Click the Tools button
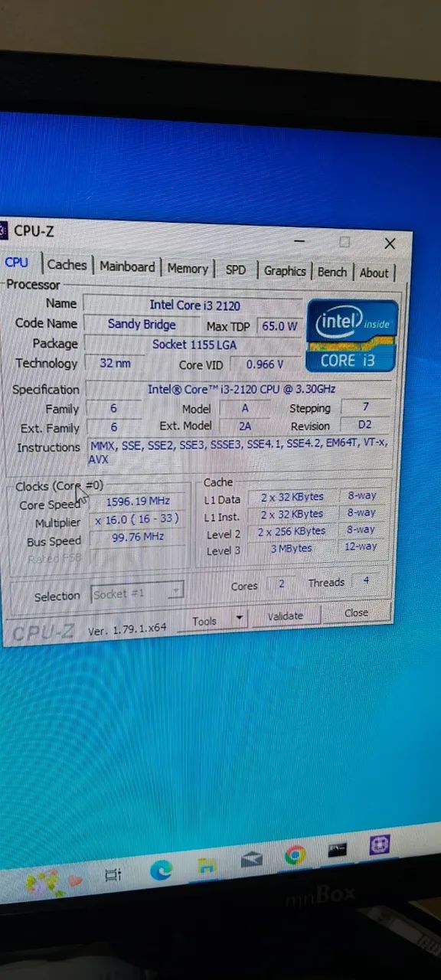The height and width of the screenshot is (980, 441). (x=204, y=621)
